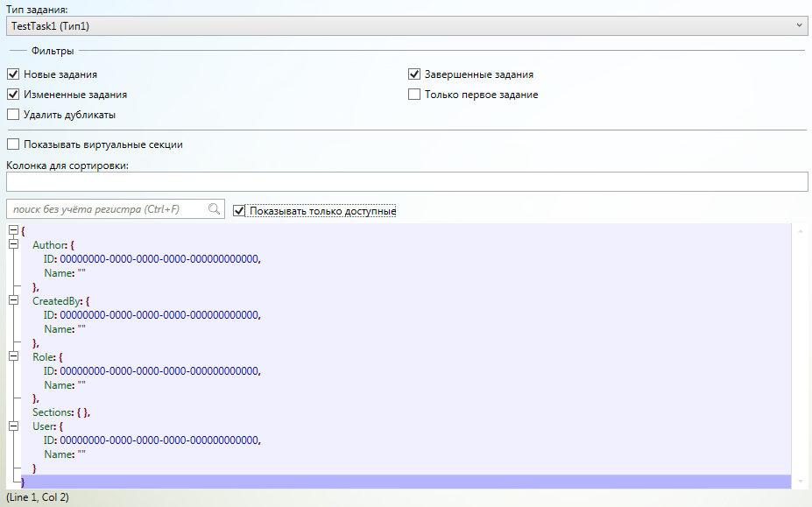Uncheck Новые задания checkbox

pos(13,75)
